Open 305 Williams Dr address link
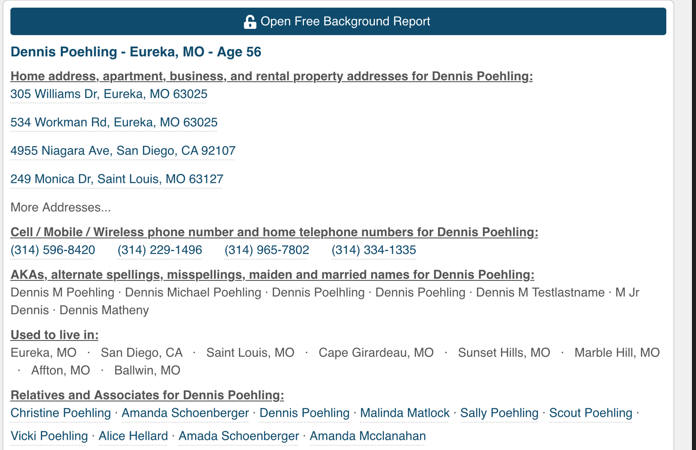Viewport: 696px width, 450px height. (x=109, y=94)
